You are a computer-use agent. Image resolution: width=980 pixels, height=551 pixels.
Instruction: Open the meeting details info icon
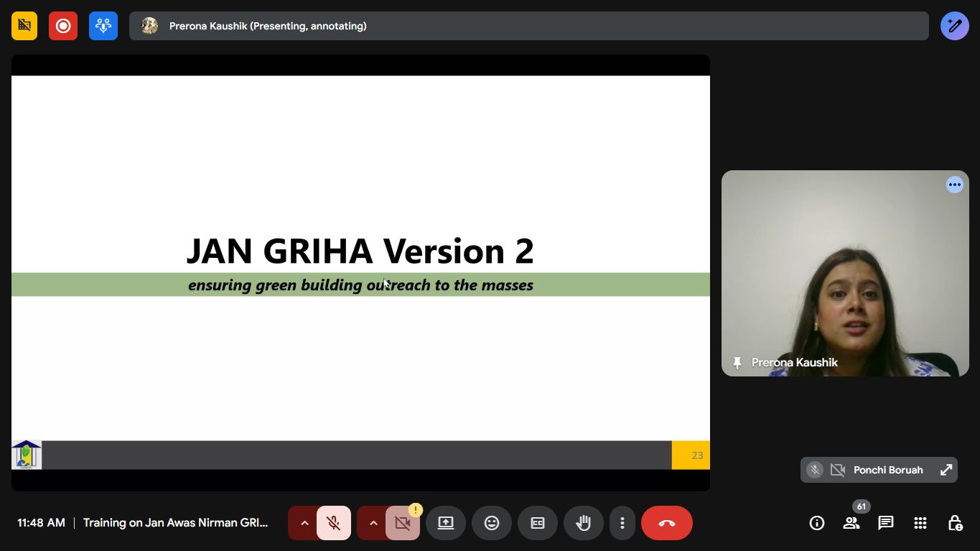click(817, 523)
